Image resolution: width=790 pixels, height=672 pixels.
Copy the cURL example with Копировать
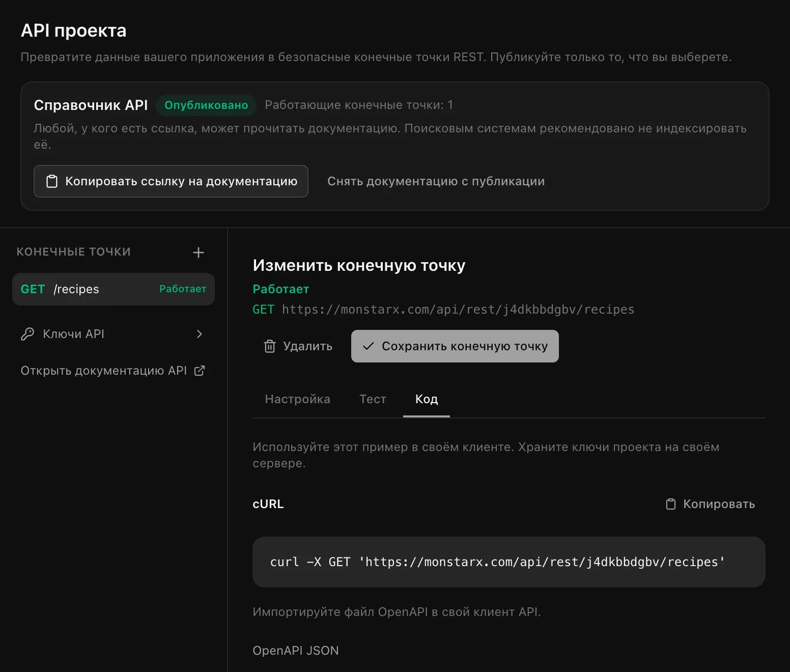tap(711, 504)
